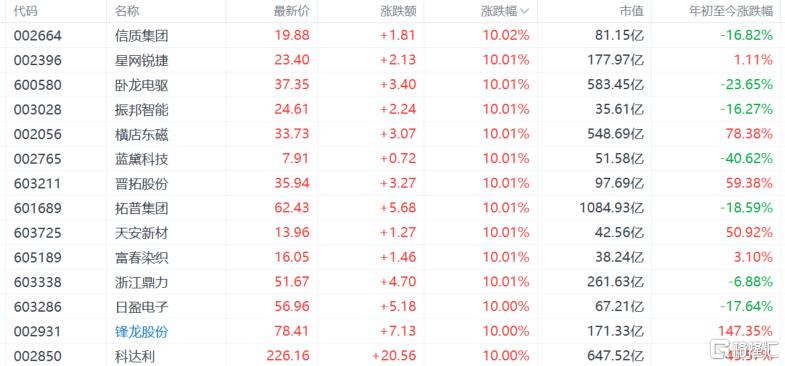Sort by the 涨跌幅 dropdown arrow

click(524, 11)
